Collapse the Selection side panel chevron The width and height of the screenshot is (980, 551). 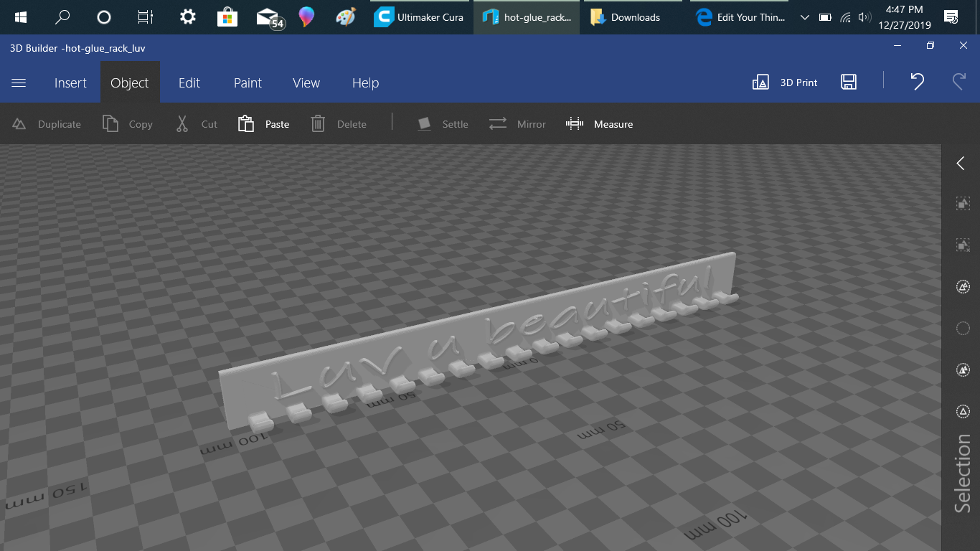click(961, 164)
